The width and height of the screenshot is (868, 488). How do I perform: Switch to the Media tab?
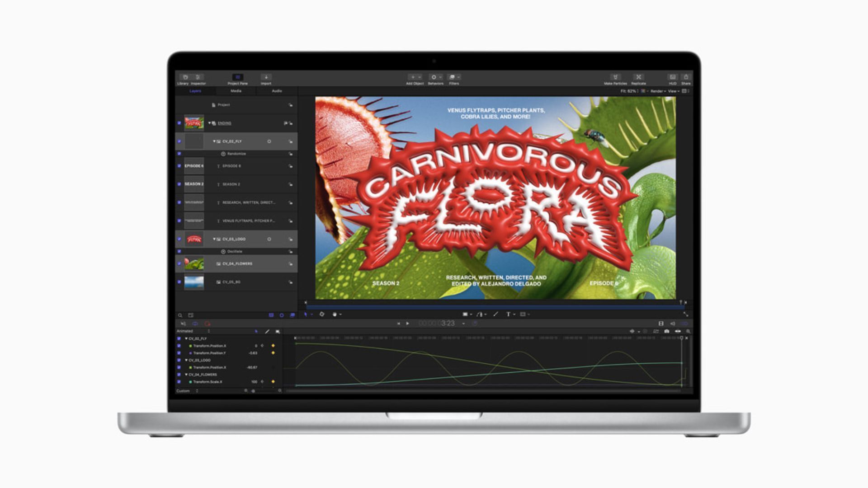(236, 91)
